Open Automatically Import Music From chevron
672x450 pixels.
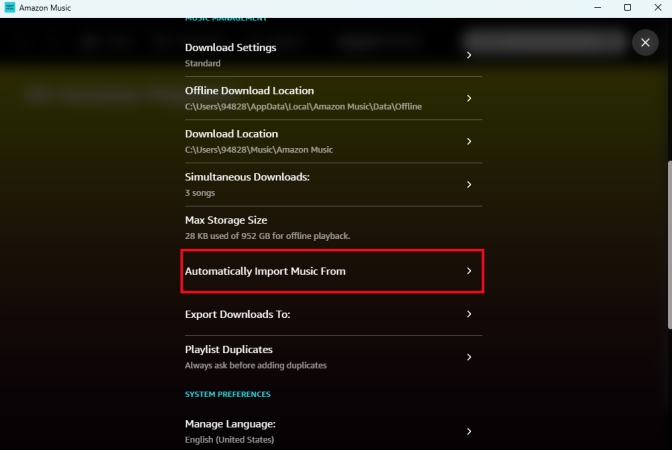click(x=469, y=271)
